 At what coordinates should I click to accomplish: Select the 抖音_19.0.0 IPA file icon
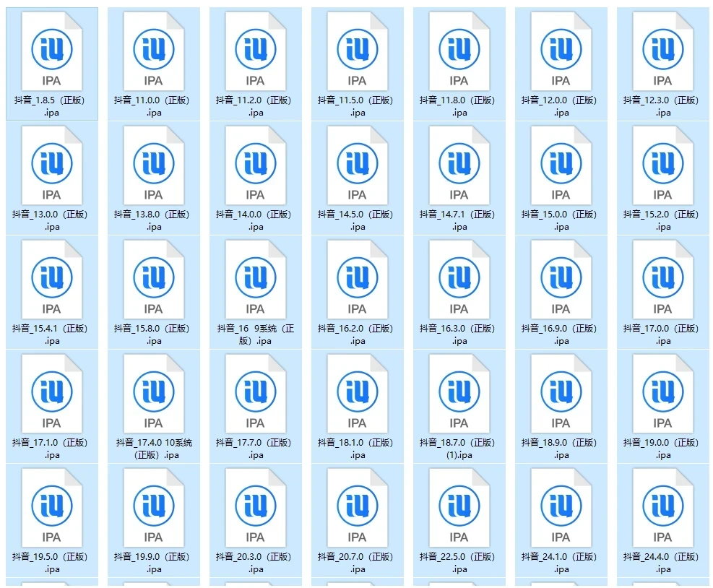[663, 394]
